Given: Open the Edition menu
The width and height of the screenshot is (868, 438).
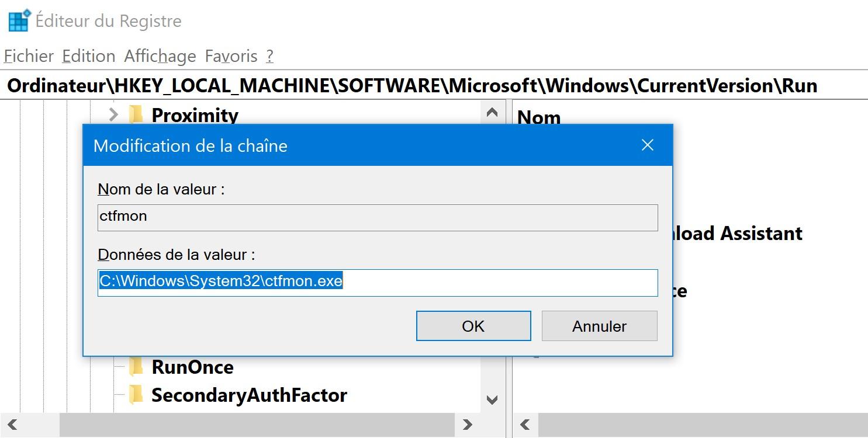Looking at the screenshot, I should pyautogui.click(x=88, y=56).
